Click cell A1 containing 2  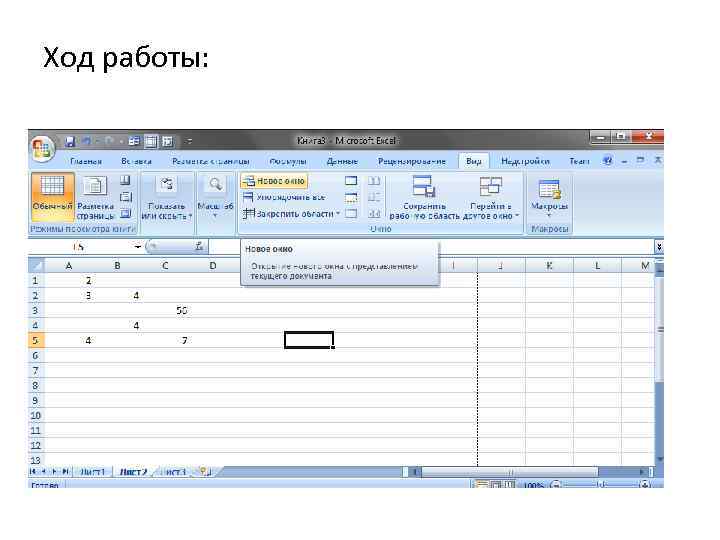pos(69,280)
